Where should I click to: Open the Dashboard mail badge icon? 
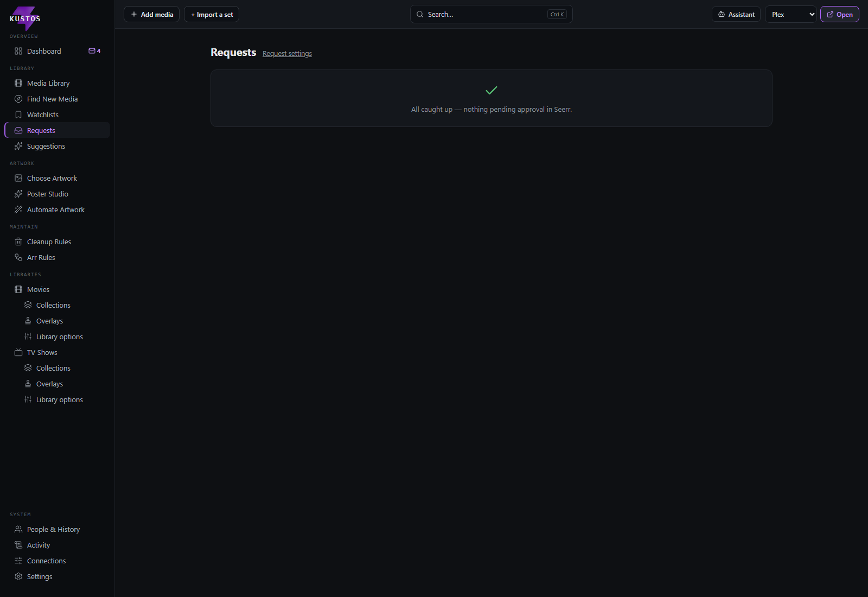pos(92,51)
